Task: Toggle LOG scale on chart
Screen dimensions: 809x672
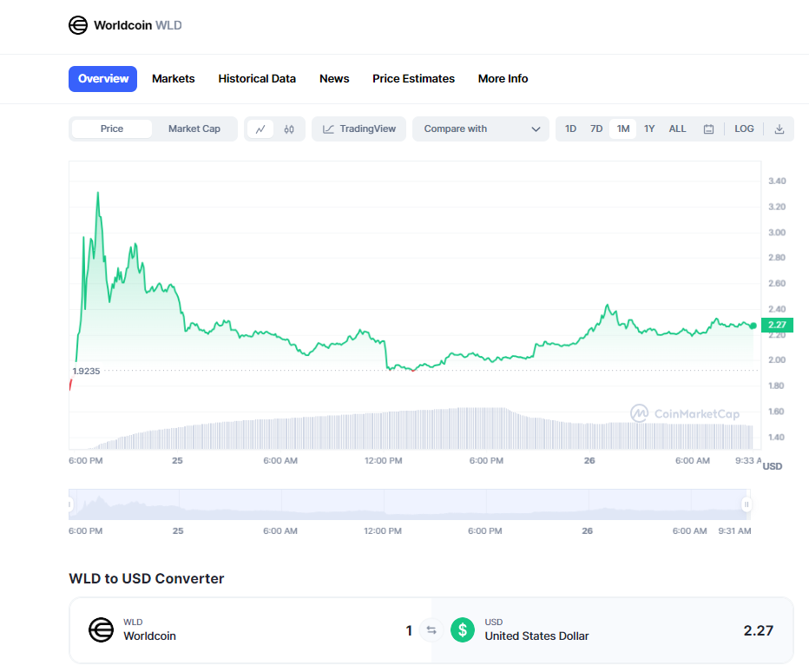Action: pyautogui.click(x=744, y=129)
